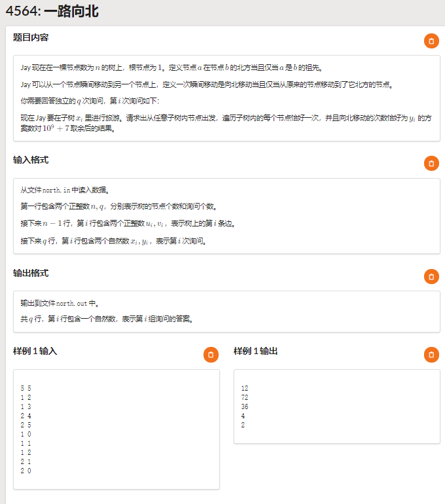Click the sample input line '1 3'
The width and height of the screenshot is (445, 504).
(x=26, y=407)
